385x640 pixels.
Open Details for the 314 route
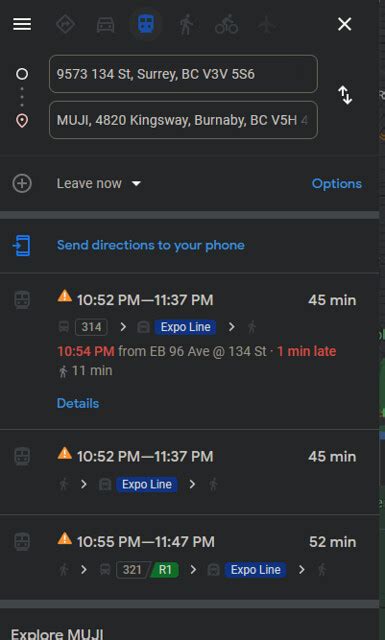(78, 403)
